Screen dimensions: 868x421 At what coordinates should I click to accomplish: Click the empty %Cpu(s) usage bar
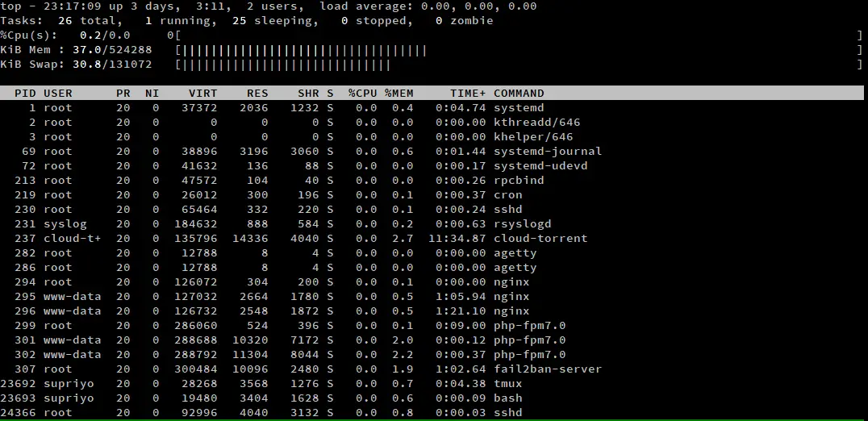(520, 35)
